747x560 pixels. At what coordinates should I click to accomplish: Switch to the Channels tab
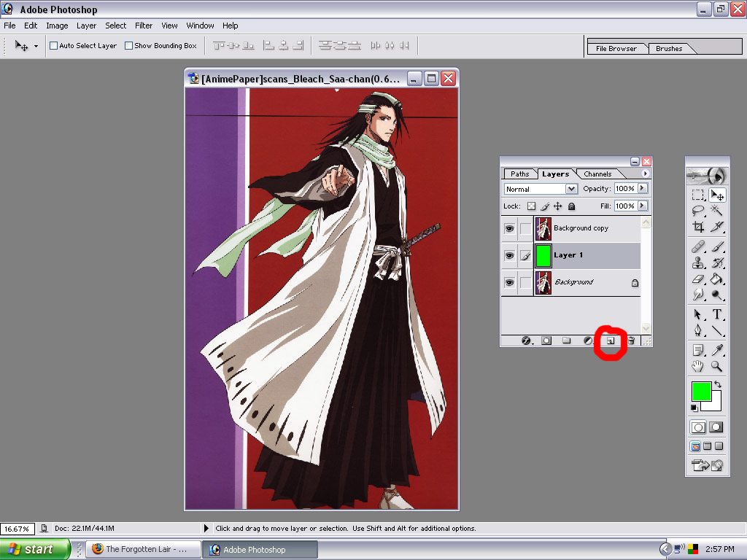[597, 174]
